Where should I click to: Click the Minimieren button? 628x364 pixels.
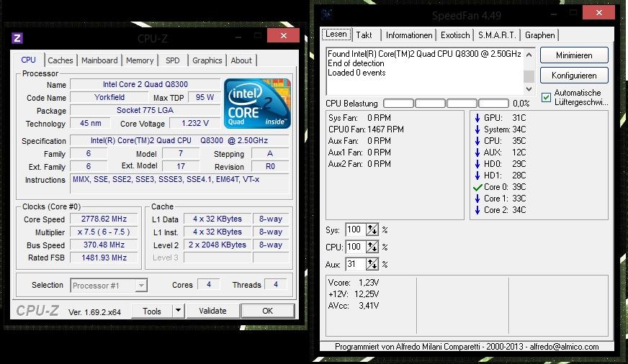tap(574, 55)
